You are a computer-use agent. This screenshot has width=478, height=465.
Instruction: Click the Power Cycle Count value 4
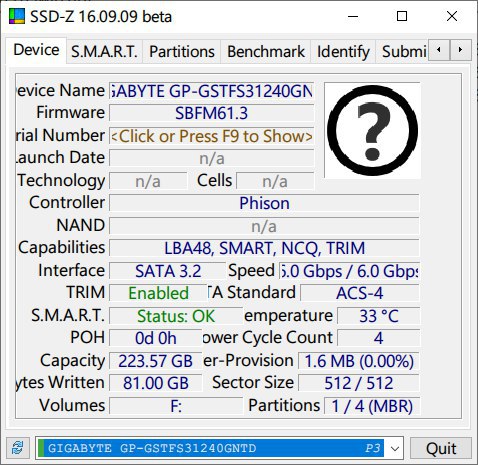click(378, 338)
